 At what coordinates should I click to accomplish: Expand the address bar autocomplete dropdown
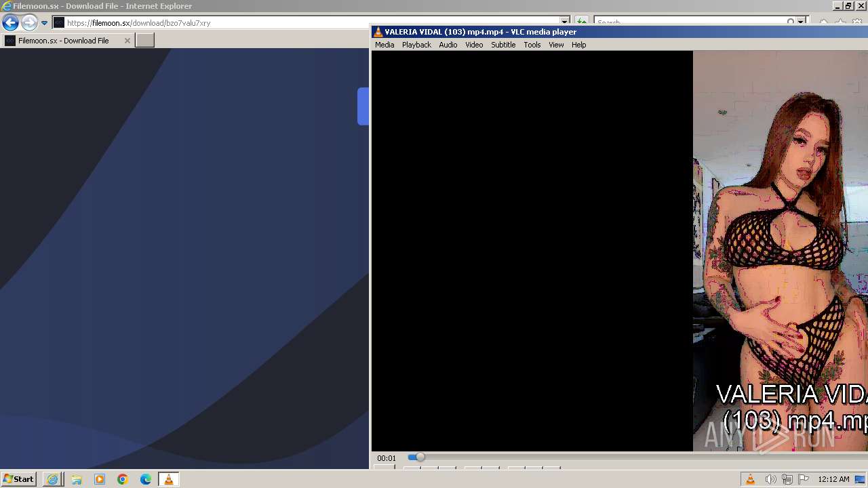pos(564,22)
